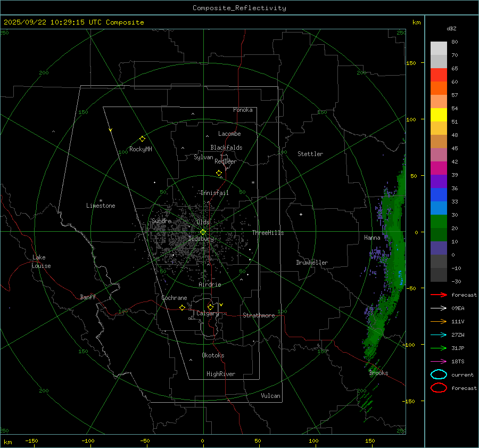Select the Lake Louise map label
Screen dimensions: 479x448
coord(41,262)
